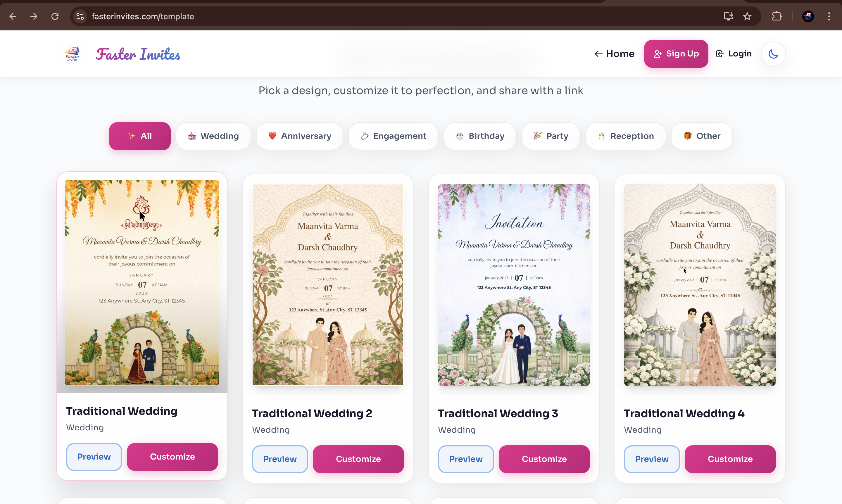Open the Chrome three-dot menu
This screenshot has width=842, height=504.
(x=829, y=16)
